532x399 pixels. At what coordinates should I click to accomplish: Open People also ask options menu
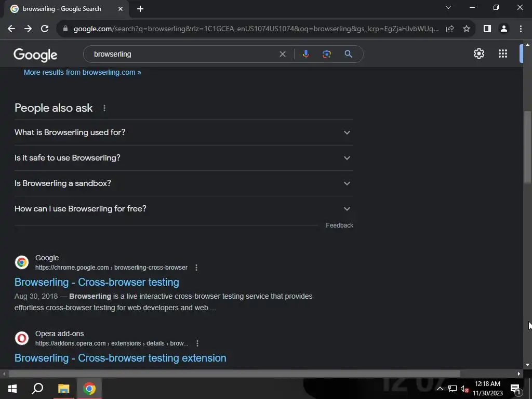pos(104,108)
